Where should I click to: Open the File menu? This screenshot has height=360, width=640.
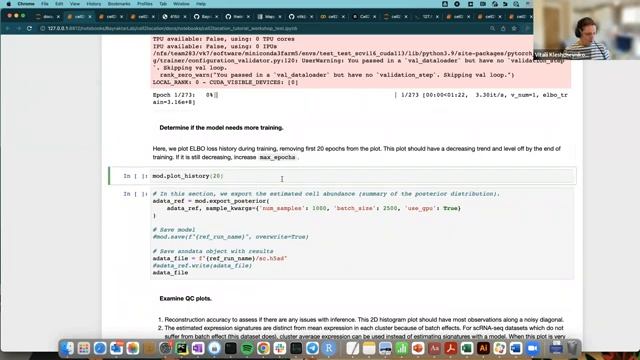tap(44, 4)
